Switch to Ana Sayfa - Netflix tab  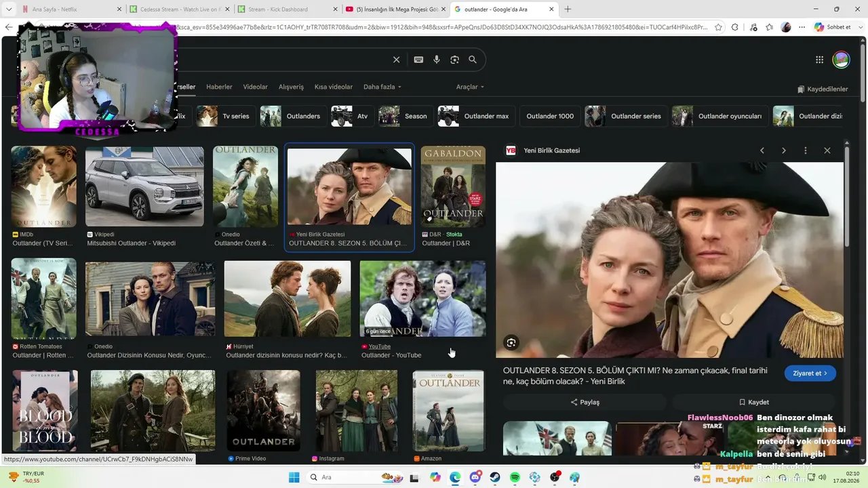coord(65,9)
